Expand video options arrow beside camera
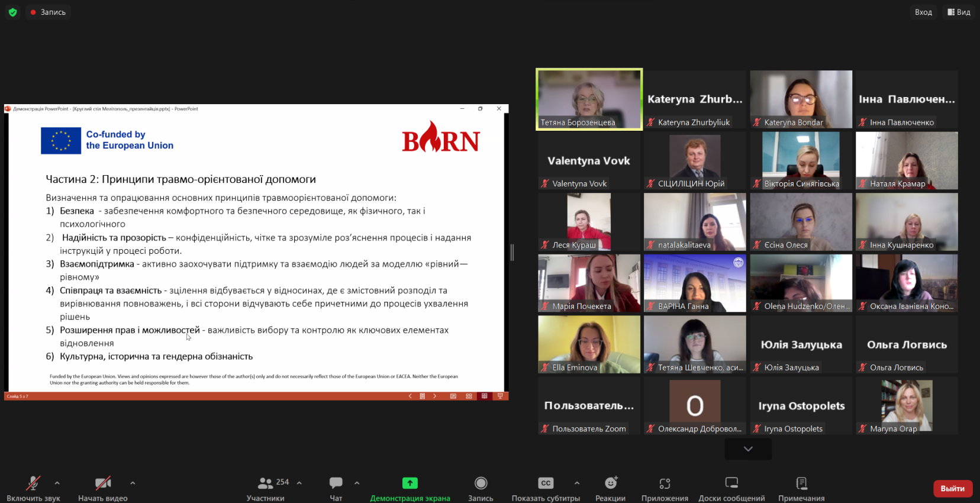The image size is (980, 503). tap(133, 483)
